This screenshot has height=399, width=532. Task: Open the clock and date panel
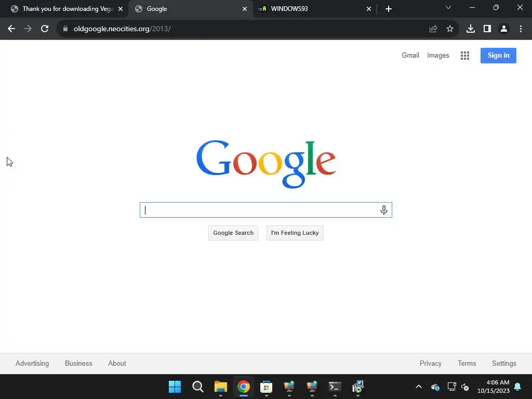coord(494,387)
